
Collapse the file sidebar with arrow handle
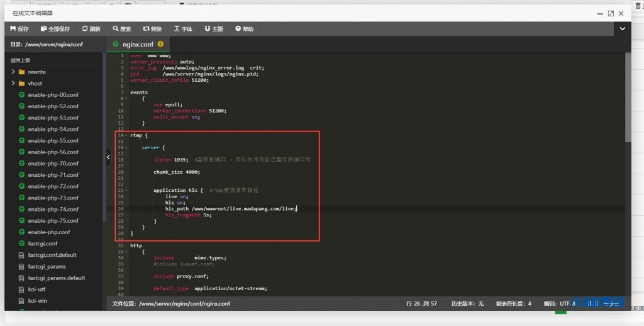click(108, 157)
